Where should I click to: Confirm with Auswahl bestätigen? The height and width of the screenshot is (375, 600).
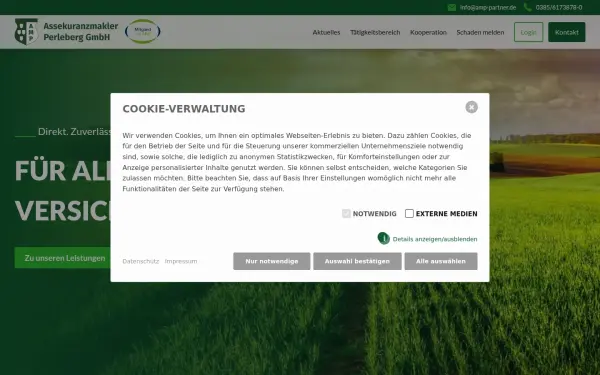click(x=357, y=261)
